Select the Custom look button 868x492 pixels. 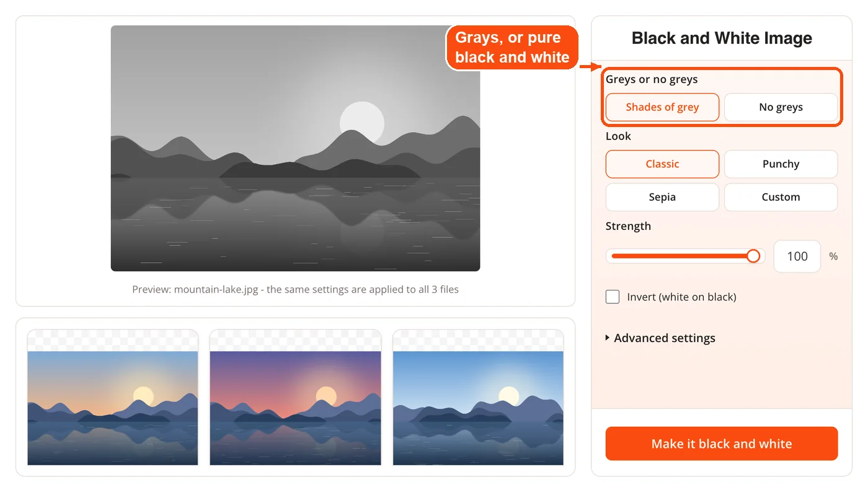[781, 197]
